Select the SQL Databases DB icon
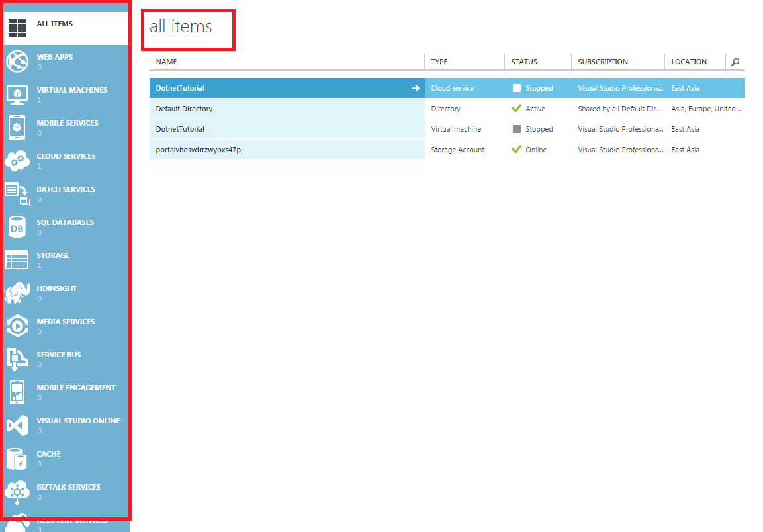 point(17,227)
